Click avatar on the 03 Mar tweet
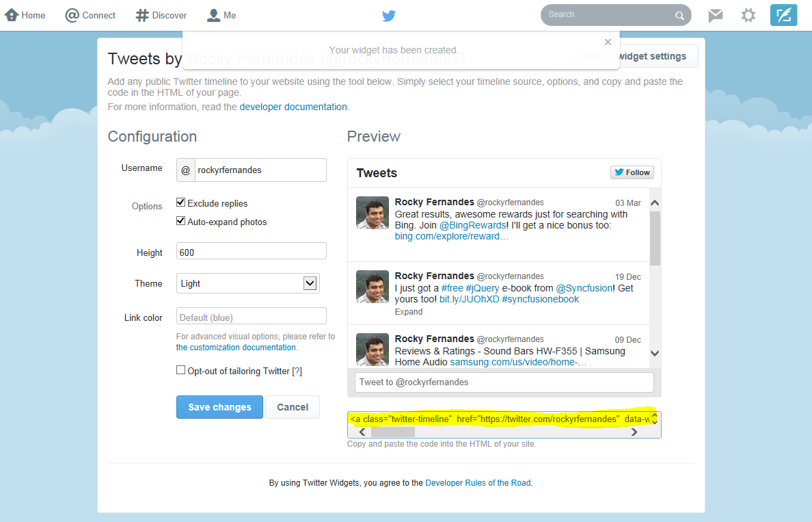812x522 pixels. click(x=373, y=213)
